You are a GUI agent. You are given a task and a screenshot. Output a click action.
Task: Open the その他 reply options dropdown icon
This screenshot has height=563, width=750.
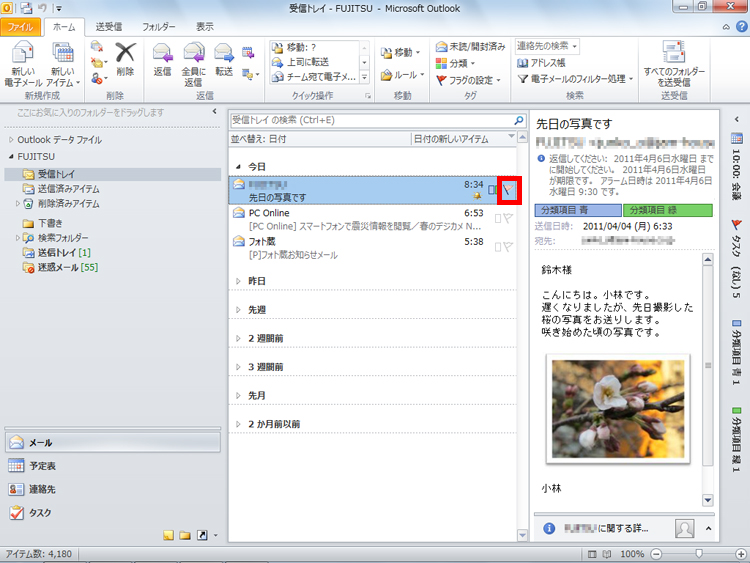(x=251, y=74)
